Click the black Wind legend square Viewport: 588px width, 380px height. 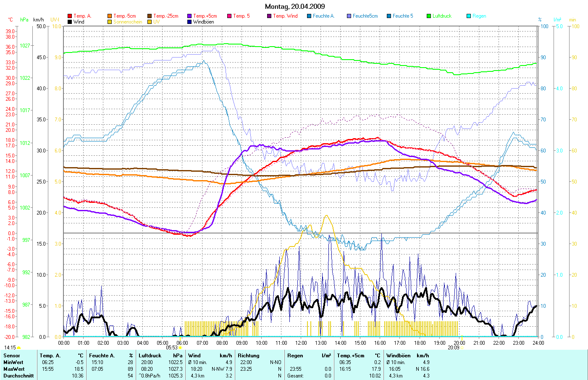coord(70,22)
